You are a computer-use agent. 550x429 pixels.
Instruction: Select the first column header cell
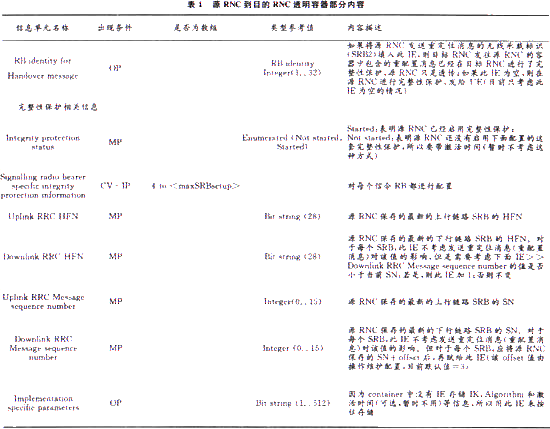[x=43, y=28]
